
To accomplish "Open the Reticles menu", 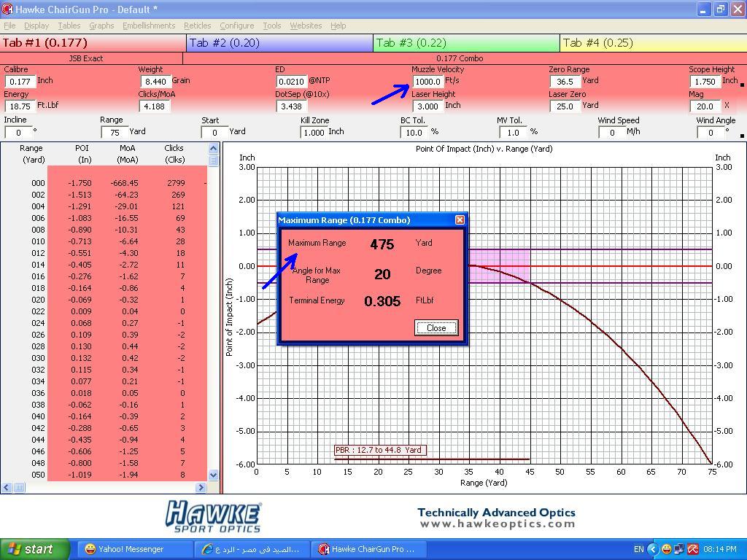I will [197, 26].
